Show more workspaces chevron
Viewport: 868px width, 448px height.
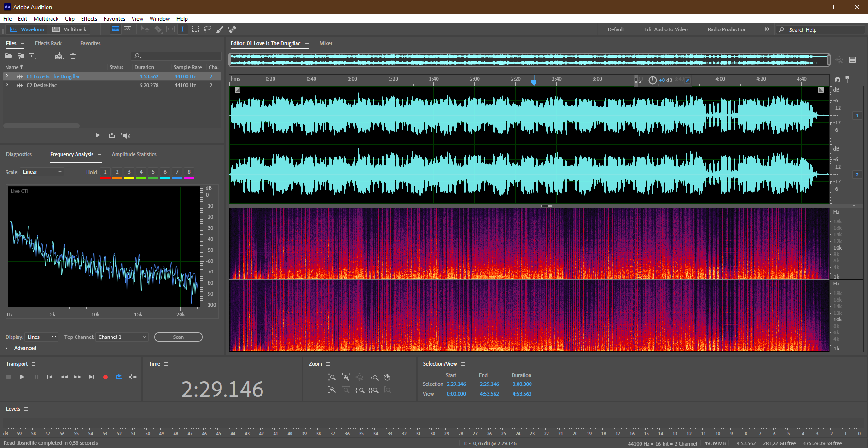pyautogui.click(x=767, y=29)
